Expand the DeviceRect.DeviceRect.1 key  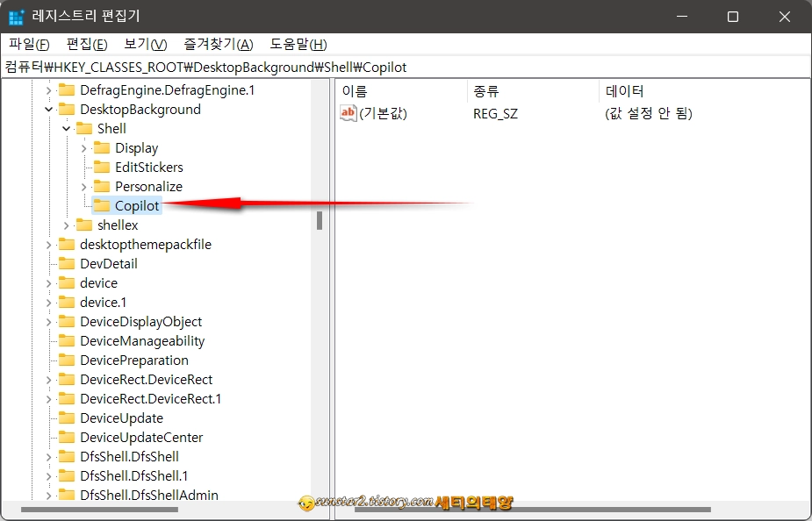pyautogui.click(x=48, y=399)
